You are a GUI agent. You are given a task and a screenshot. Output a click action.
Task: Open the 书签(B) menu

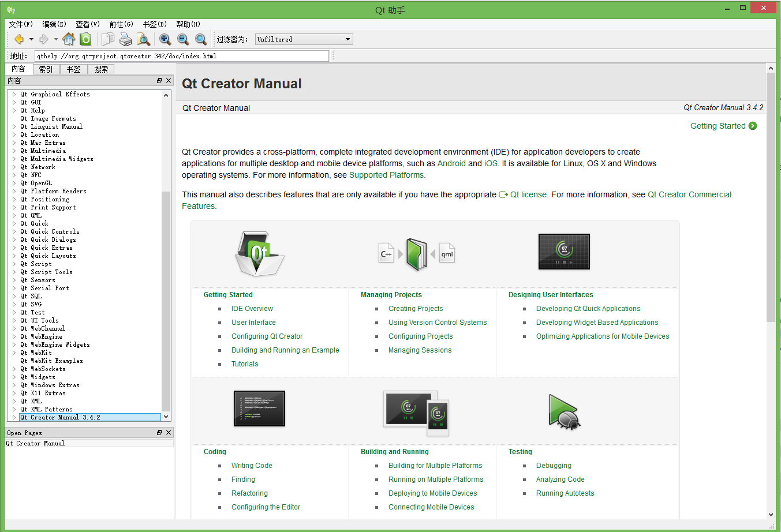(x=155, y=24)
